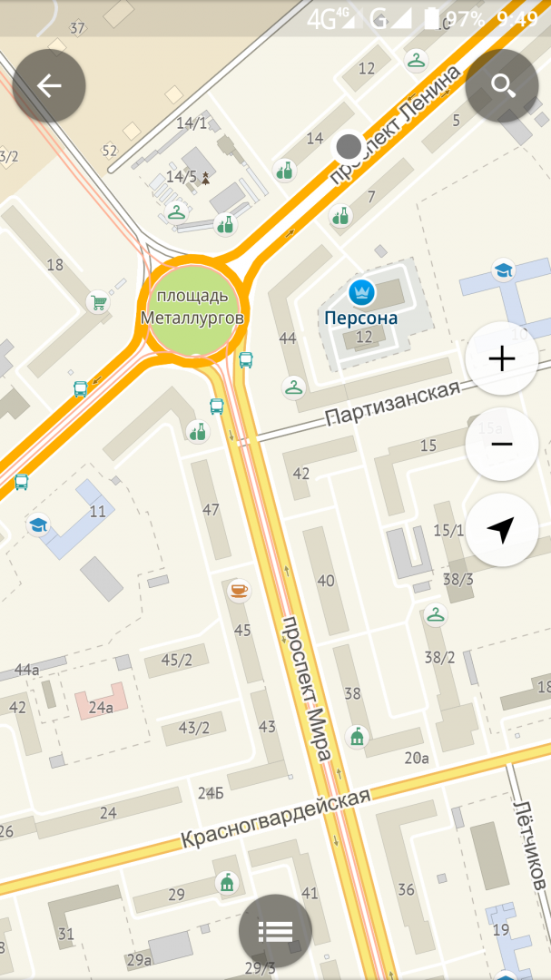551x980 pixels.
Task: Select the Персона crown marker
Action: (x=361, y=291)
